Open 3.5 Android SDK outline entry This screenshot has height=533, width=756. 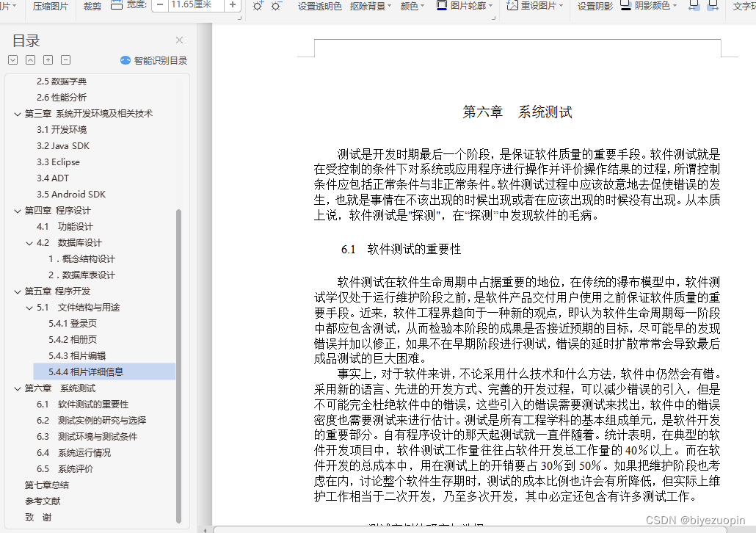pos(71,195)
